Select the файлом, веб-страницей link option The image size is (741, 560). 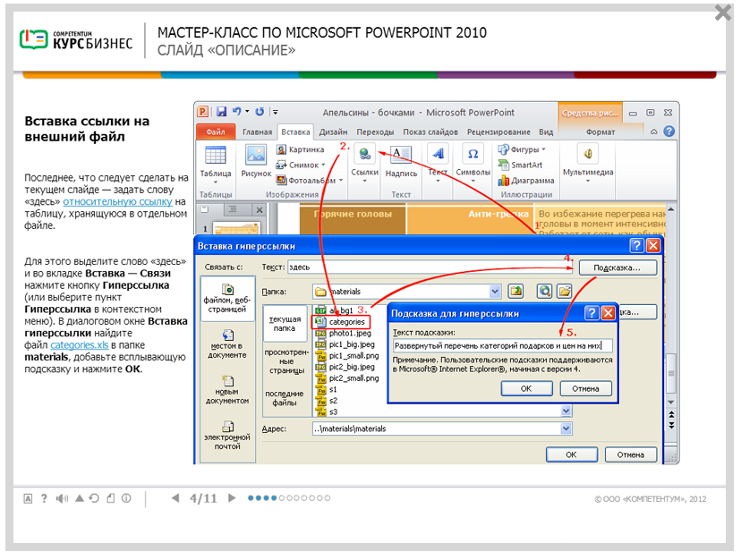227,299
